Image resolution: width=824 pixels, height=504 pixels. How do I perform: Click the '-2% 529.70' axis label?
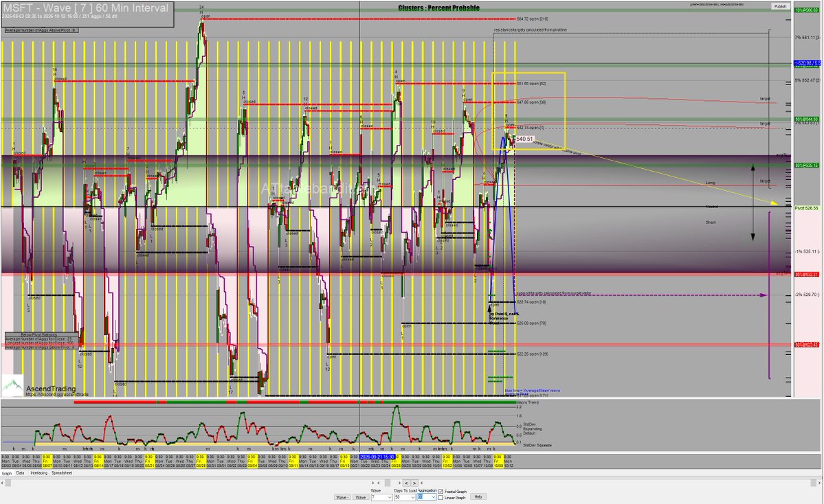[808, 295]
